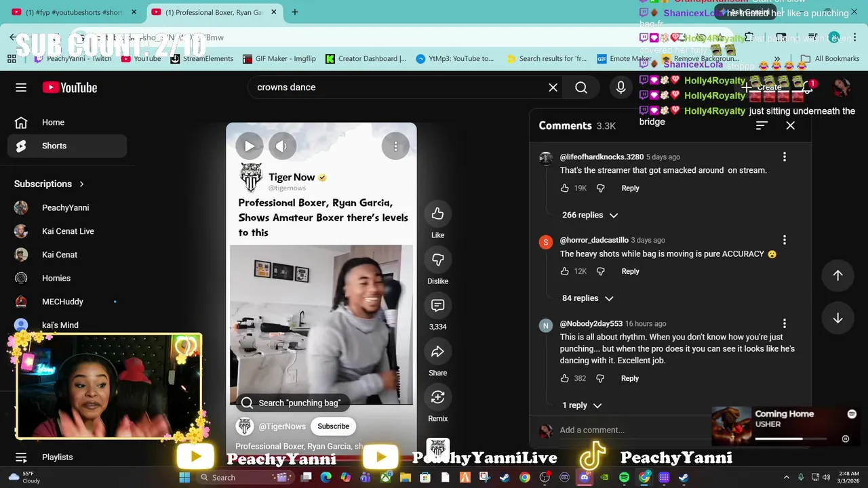This screenshot has height=488, width=868.
Task: Expand 1 reply under Nobody2day553 comment
Action: [582, 405]
